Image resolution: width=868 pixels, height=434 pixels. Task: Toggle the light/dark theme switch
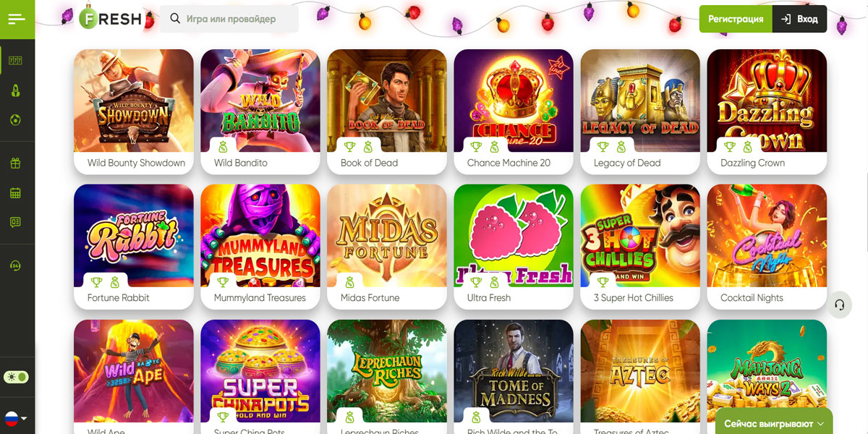16,377
